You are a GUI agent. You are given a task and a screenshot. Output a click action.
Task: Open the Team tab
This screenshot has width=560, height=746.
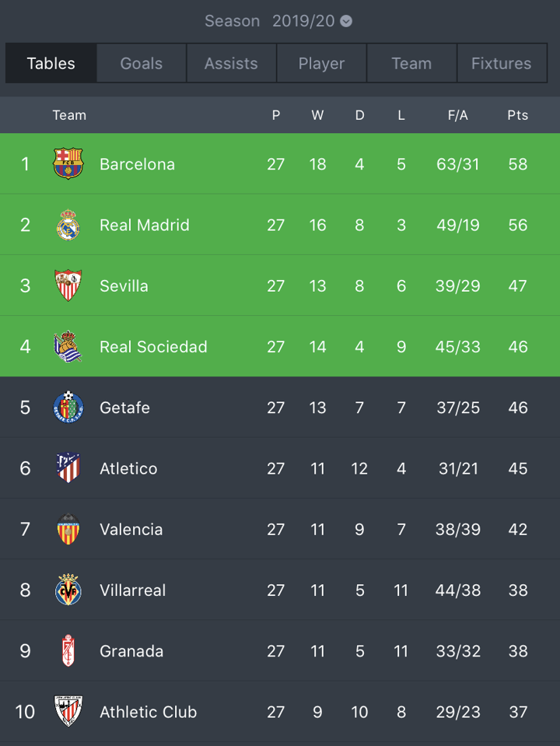point(411,64)
